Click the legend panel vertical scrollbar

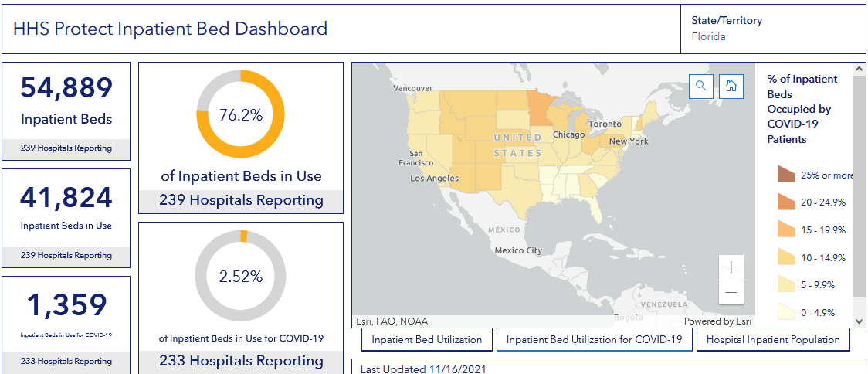(860, 185)
